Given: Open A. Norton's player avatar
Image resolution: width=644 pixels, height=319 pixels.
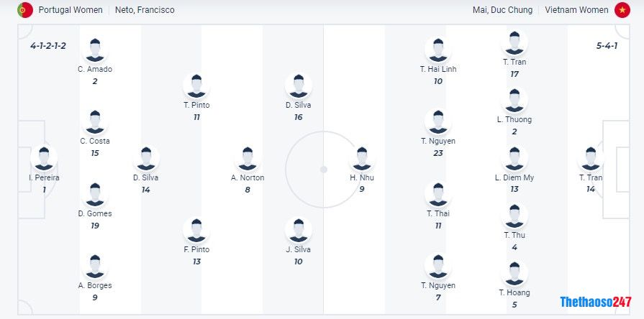Looking at the screenshot, I should [248, 158].
